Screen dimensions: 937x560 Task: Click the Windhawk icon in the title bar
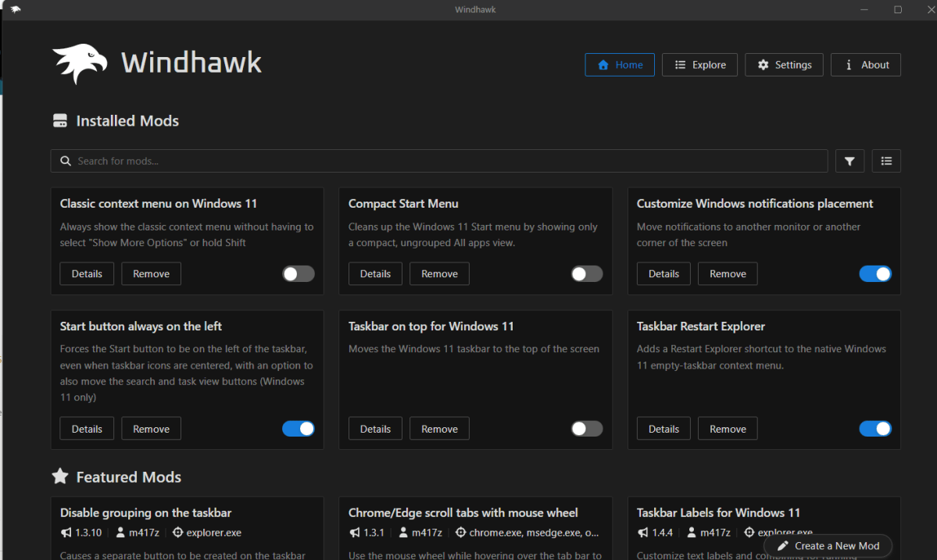pos(16,9)
